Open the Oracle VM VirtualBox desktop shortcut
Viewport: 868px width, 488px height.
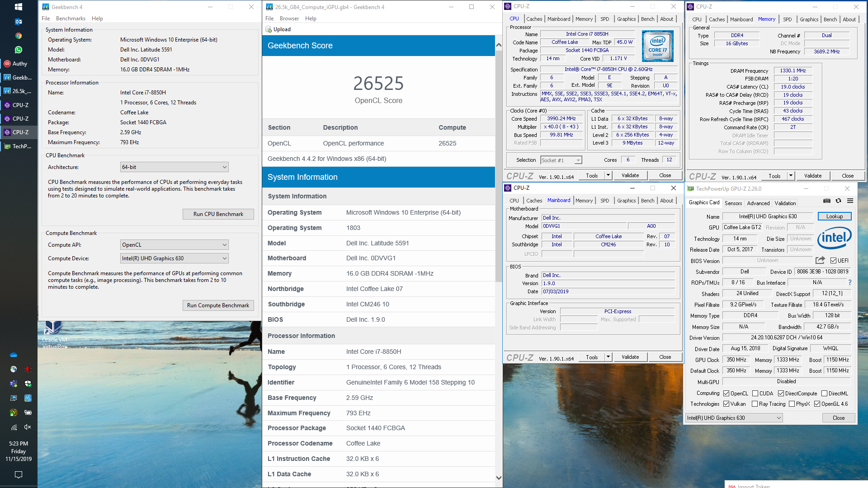tap(54, 335)
